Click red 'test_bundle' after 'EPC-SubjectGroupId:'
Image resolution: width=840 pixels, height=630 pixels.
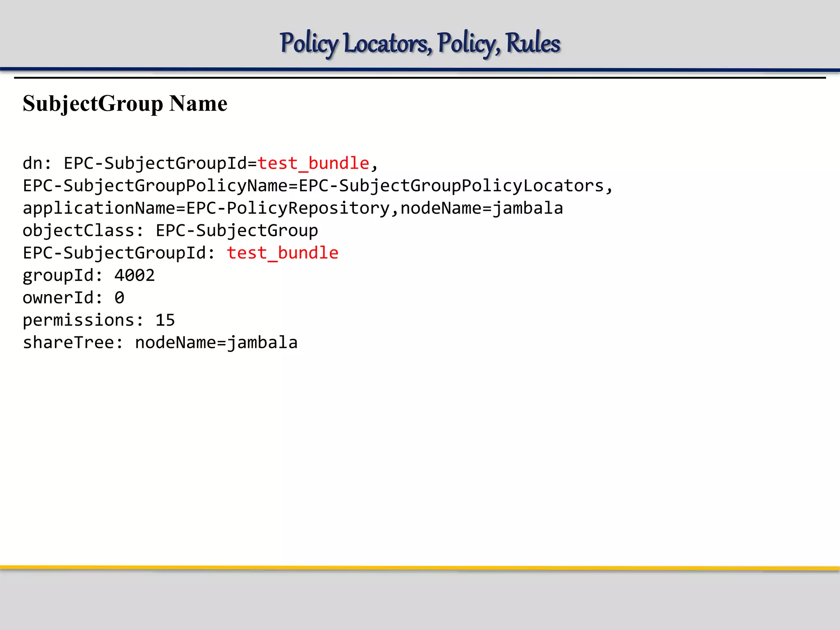(283, 253)
